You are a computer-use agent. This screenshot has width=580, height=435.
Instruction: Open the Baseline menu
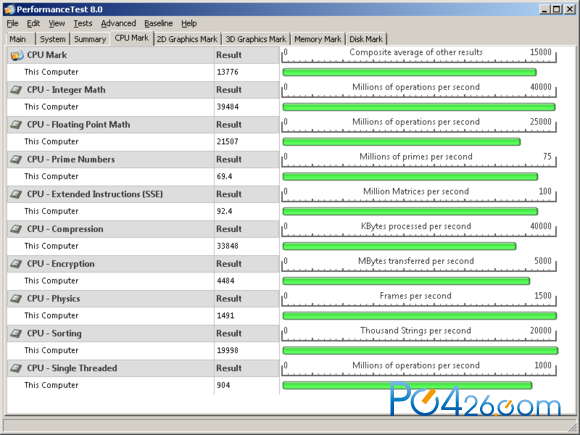pos(158,23)
